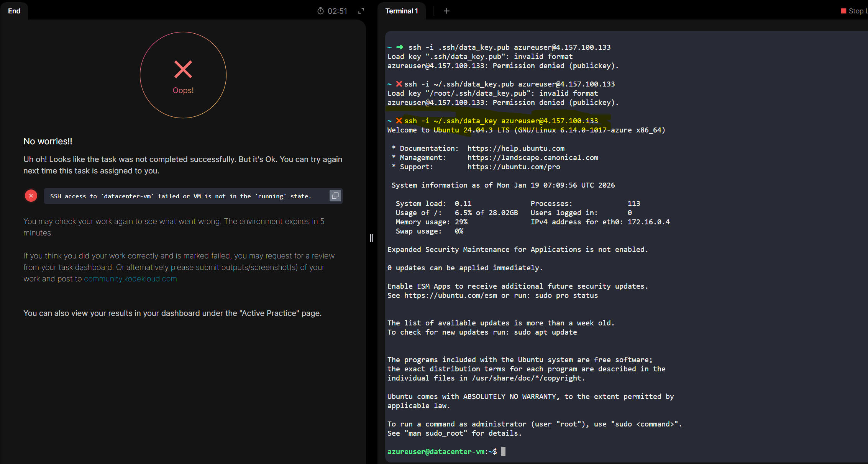The image size is (868, 464).
Task: Click red X prompt marker before highlighted ssh command
Action: pyautogui.click(x=399, y=121)
